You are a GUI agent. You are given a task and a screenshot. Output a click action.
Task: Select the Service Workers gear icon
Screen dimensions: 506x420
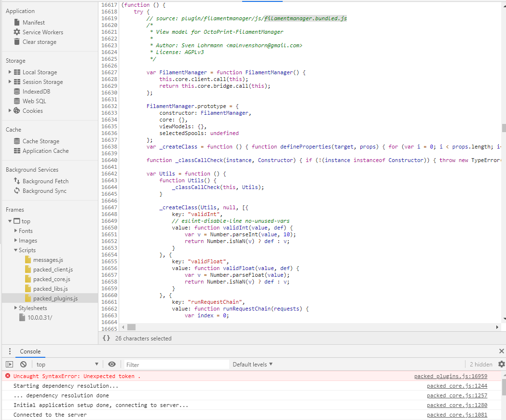tap(17, 32)
